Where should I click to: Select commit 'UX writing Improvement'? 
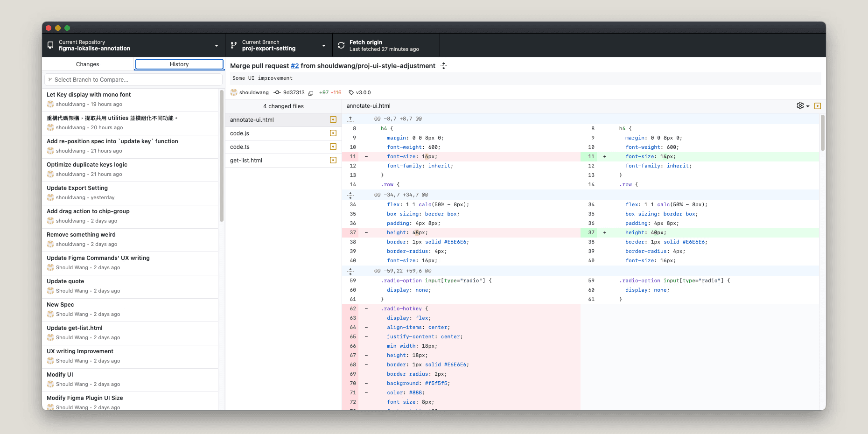(x=130, y=357)
